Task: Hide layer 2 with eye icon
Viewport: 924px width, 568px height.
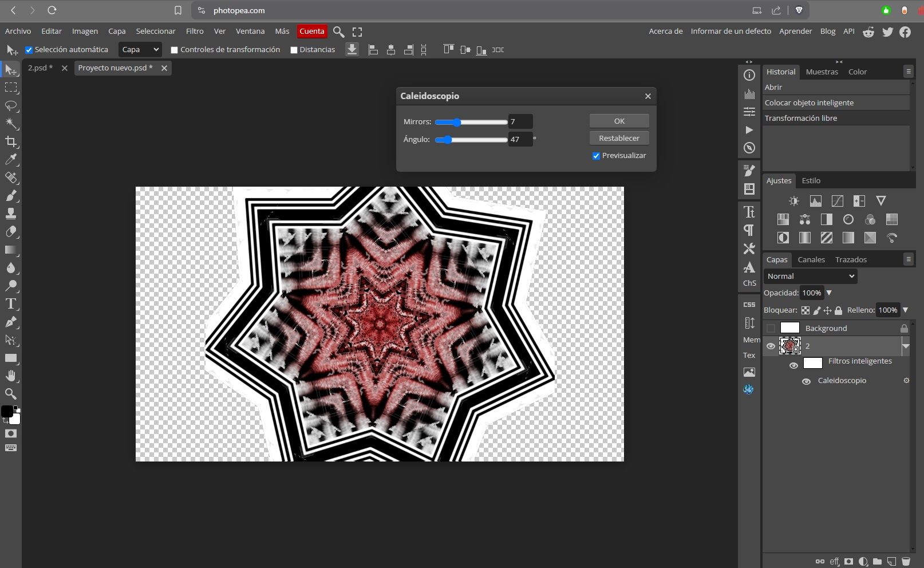Action: 771,346
